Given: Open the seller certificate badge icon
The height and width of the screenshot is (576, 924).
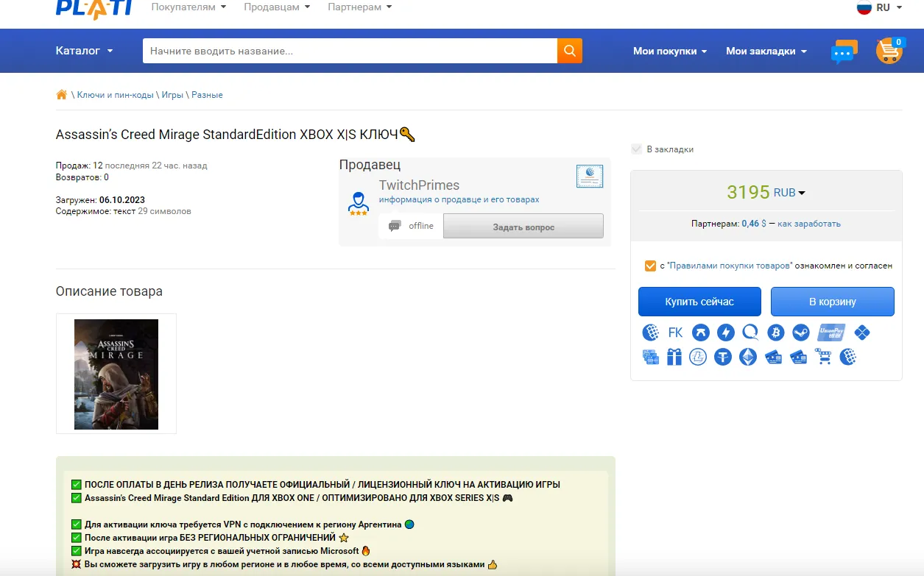Looking at the screenshot, I should tap(590, 177).
